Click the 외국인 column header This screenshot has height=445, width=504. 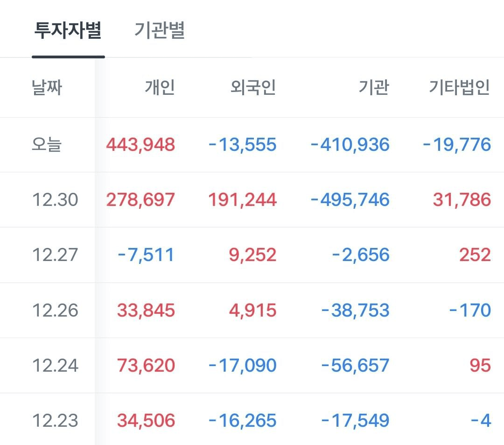[x=253, y=87]
